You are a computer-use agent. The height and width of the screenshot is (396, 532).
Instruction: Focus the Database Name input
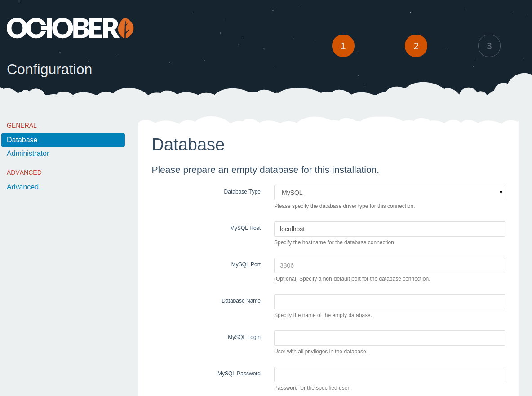pos(390,301)
